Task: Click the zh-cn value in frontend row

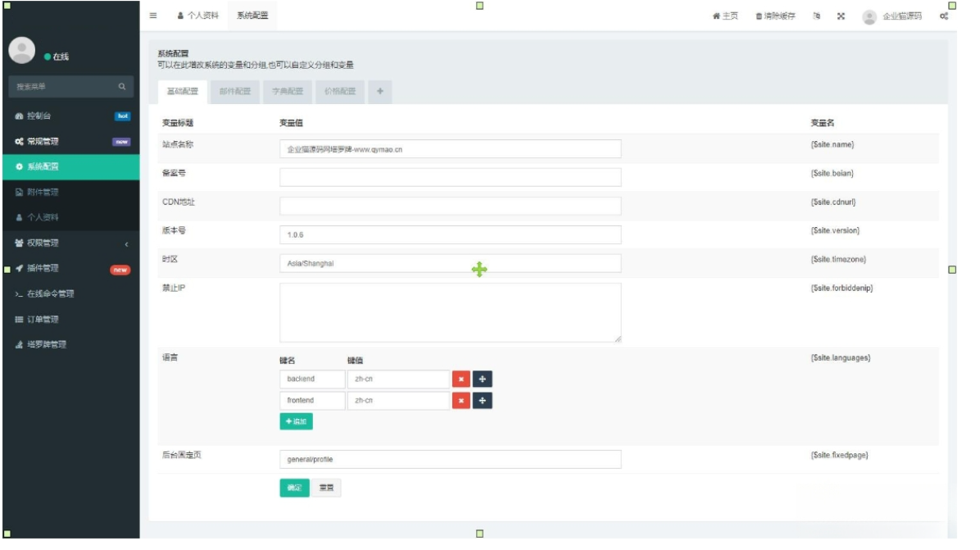Action: tap(398, 401)
